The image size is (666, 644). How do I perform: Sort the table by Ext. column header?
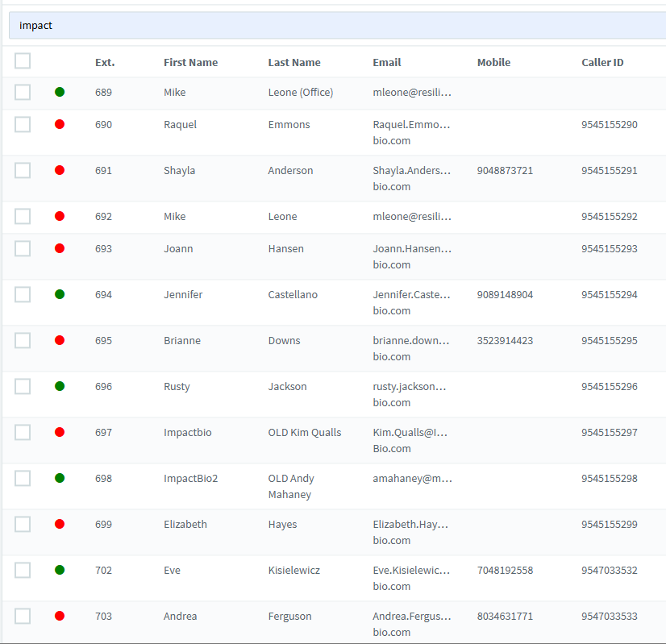(x=105, y=62)
